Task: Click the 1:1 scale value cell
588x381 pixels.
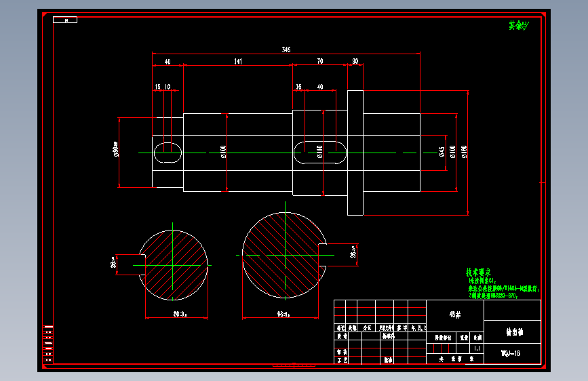Action: point(477,348)
